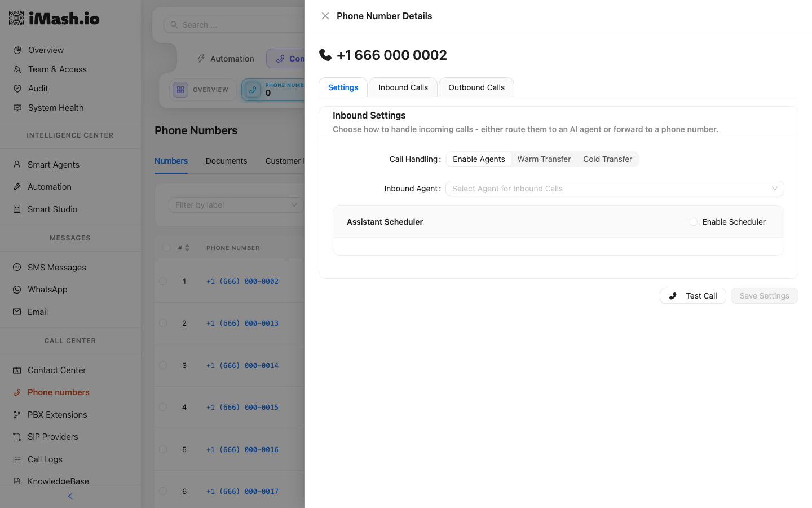Click the Overview grid tile icon

(x=180, y=90)
